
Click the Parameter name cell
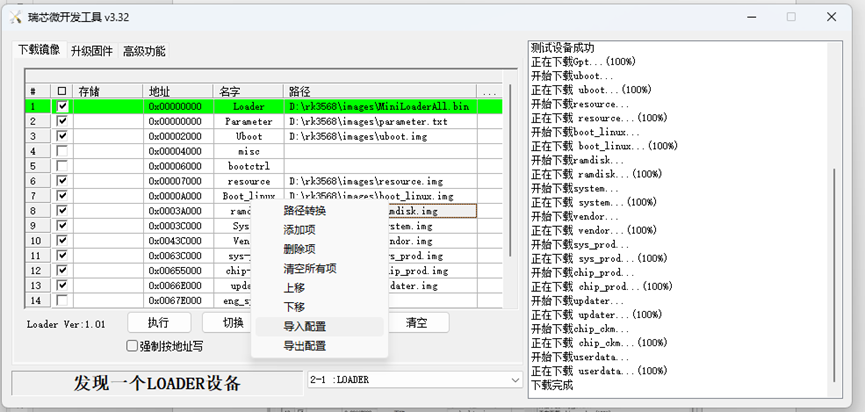tap(248, 121)
